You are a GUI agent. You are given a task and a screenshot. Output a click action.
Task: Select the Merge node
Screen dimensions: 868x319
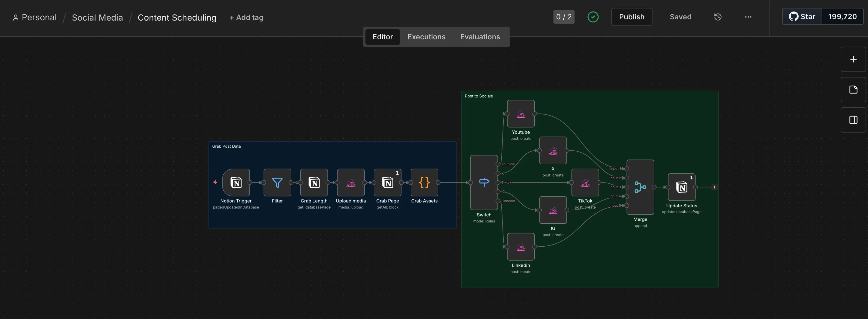pyautogui.click(x=640, y=187)
